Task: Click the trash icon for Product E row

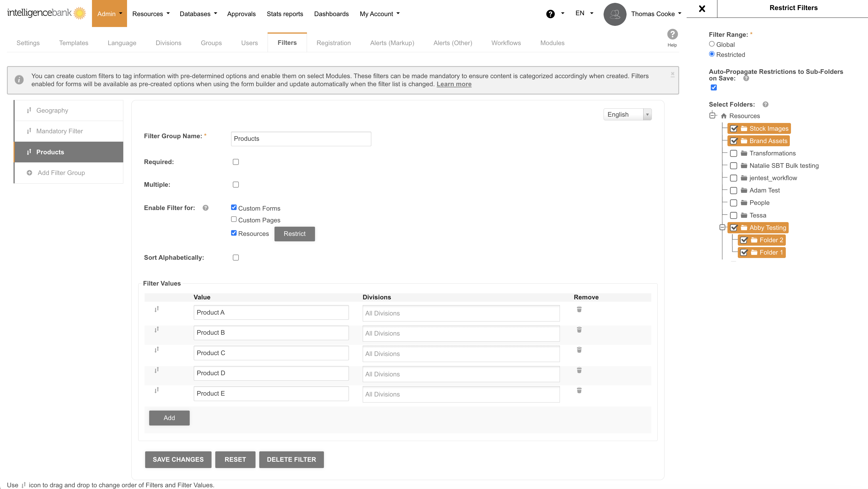Action: [579, 390]
